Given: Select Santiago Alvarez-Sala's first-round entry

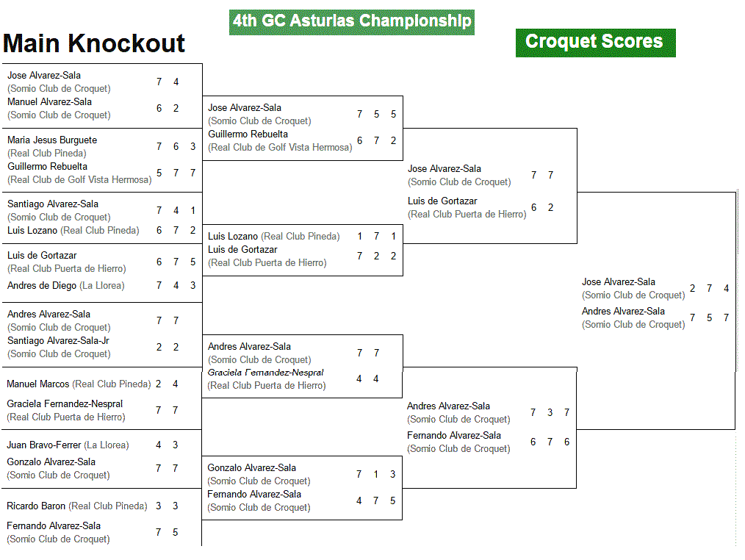Looking at the screenshot, I should pos(53,204).
